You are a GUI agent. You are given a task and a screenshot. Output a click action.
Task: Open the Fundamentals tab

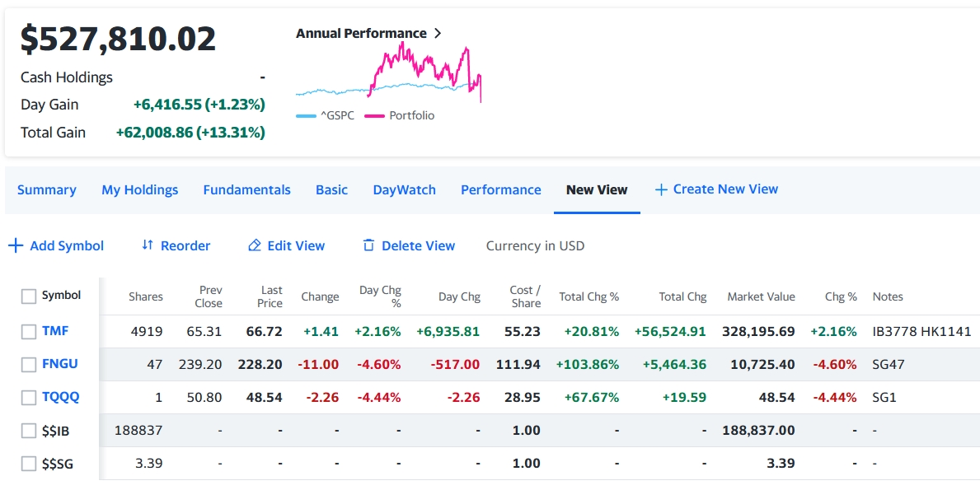(x=246, y=189)
